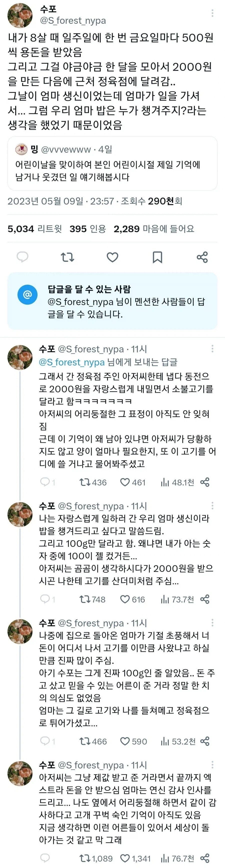
Task: Open the reply icon on the main tweet
Action: 22,257
